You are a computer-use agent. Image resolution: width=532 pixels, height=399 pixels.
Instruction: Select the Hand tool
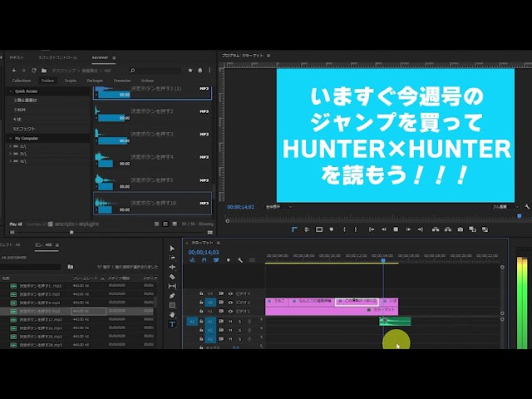(x=172, y=315)
